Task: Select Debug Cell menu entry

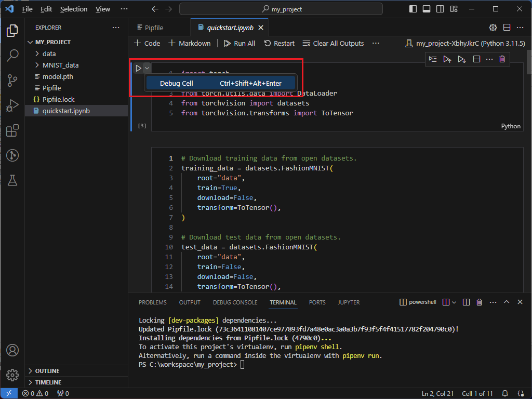Action: point(220,84)
